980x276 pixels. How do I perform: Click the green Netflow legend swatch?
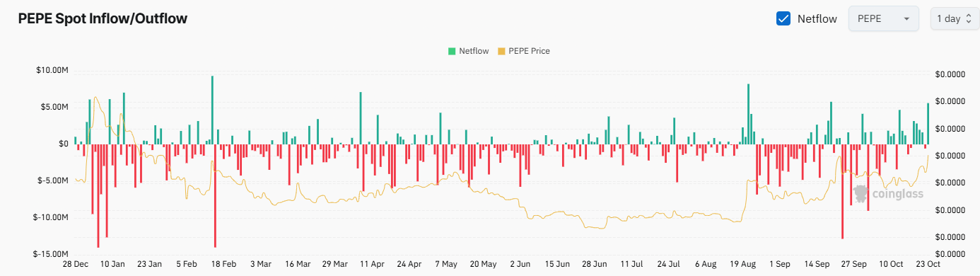pyautogui.click(x=451, y=51)
